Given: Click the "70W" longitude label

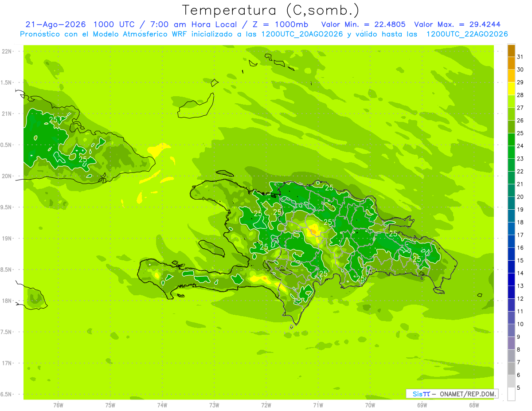Looking at the screenshot, I should (x=370, y=405).
